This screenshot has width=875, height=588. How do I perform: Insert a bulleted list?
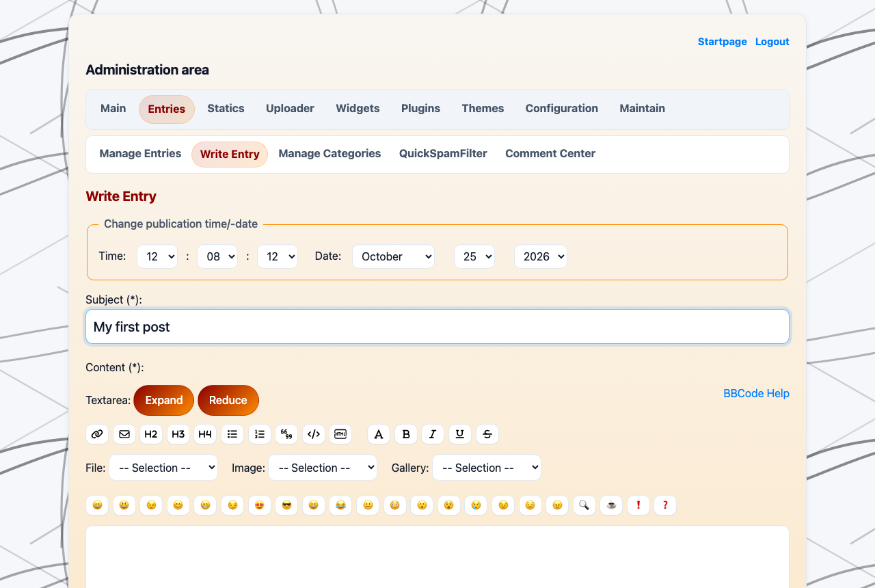pyautogui.click(x=232, y=434)
